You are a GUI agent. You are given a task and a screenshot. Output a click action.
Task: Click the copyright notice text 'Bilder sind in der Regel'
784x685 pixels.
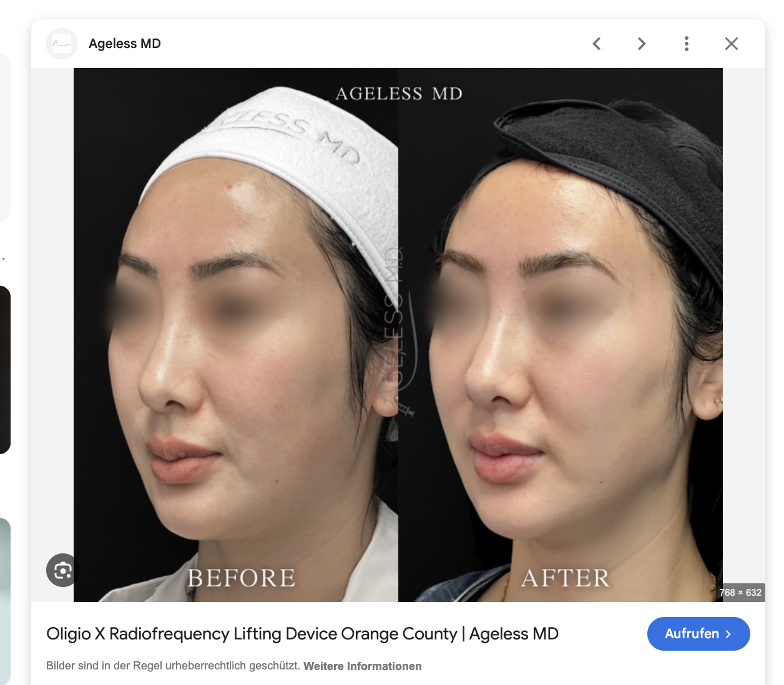click(104, 666)
